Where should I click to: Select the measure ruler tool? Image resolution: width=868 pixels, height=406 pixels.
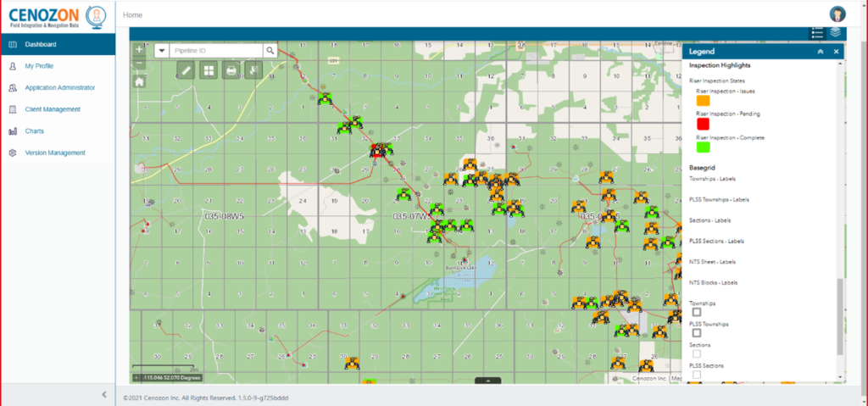(186, 71)
